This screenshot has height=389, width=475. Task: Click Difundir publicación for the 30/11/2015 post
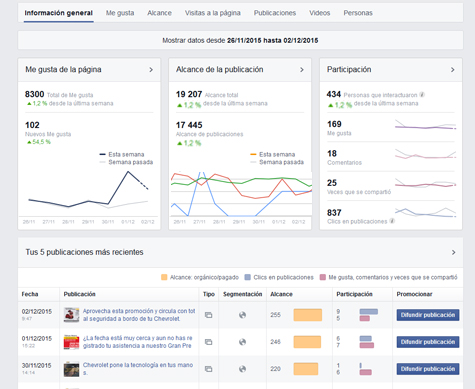(x=428, y=369)
